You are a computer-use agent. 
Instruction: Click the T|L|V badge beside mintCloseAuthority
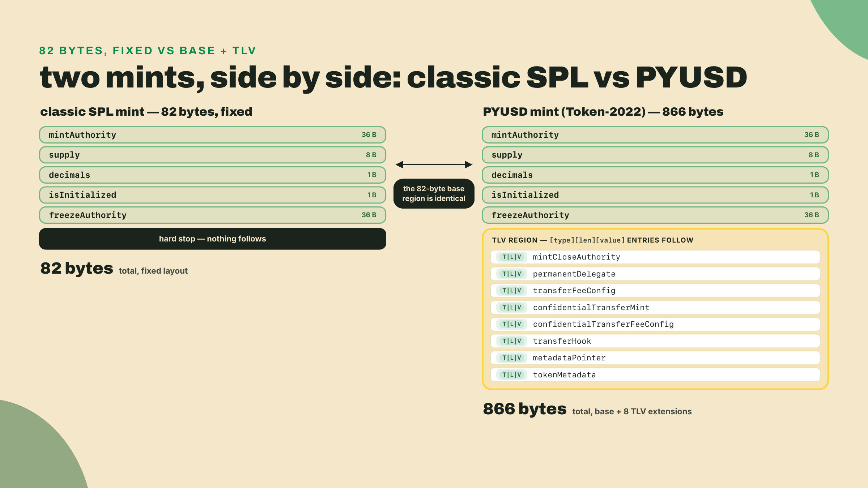click(512, 257)
